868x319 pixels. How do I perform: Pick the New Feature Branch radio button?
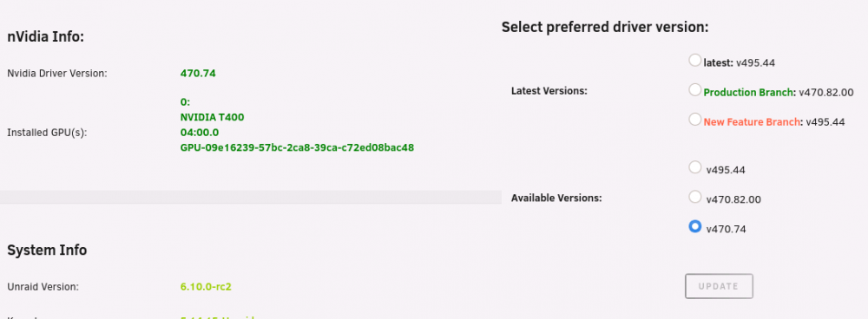694,119
